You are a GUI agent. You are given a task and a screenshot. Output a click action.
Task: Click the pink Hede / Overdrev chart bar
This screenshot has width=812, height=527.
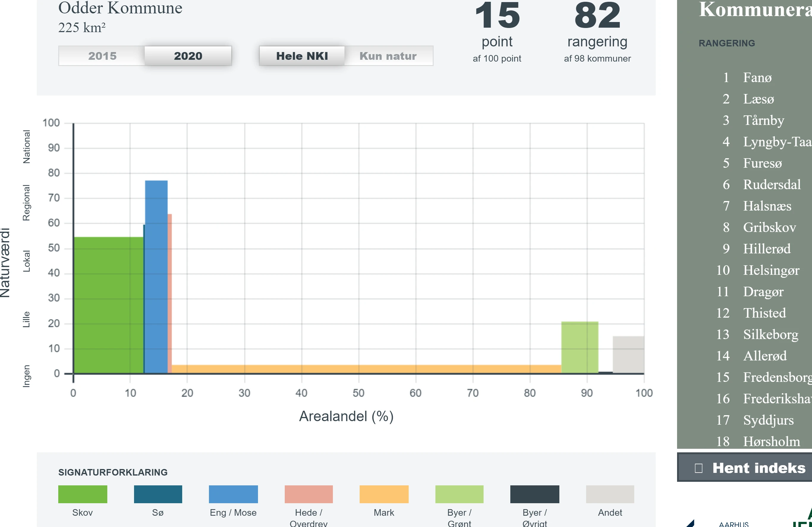170,294
